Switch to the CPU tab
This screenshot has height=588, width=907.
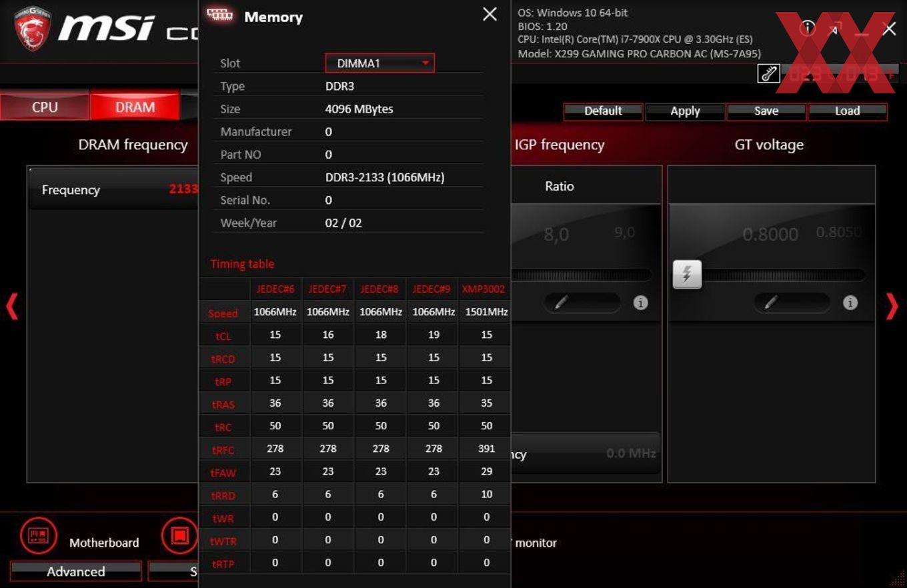click(45, 107)
